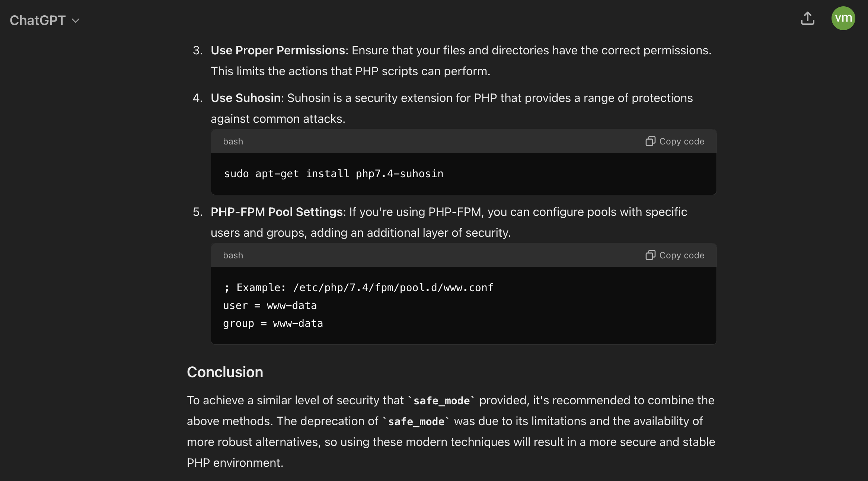Screen dimensions: 868x481
Task: Click the 'sudo apt-get install php7.4-suhosin' command
Action: (334, 174)
